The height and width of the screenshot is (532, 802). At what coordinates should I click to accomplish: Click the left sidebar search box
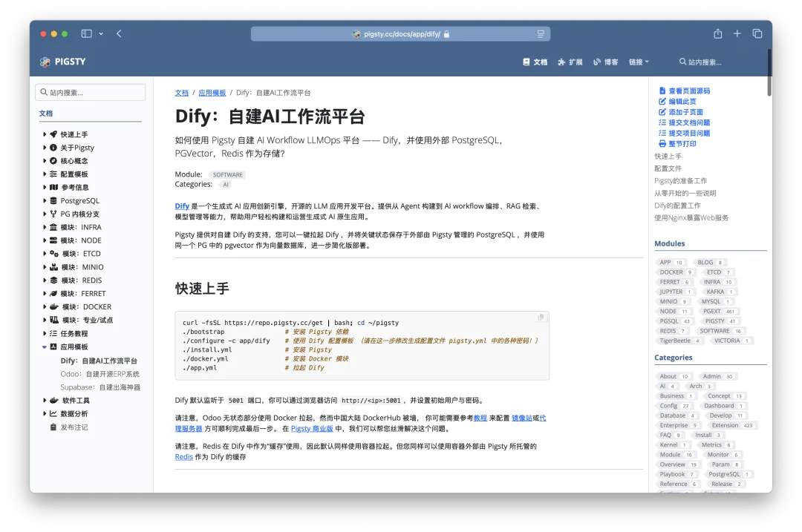click(x=90, y=93)
